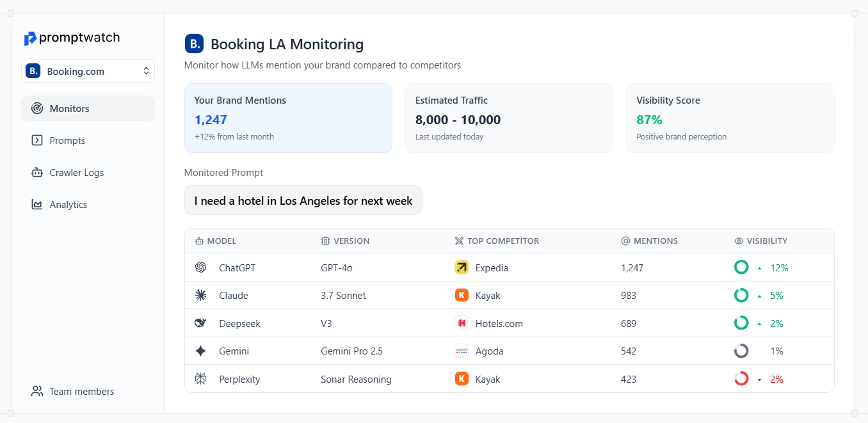Click the Deepseek V3 version cell
Screen dimensions: 868x423
point(326,323)
